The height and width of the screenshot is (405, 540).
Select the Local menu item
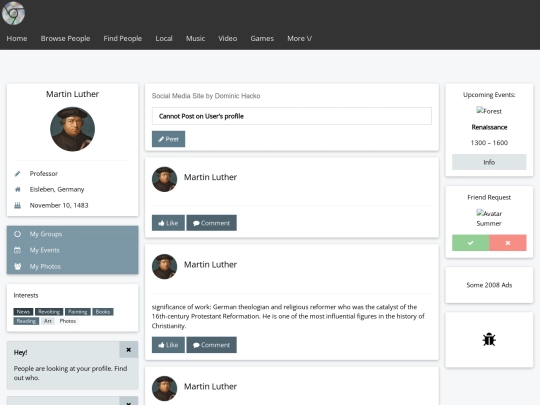point(164,39)
